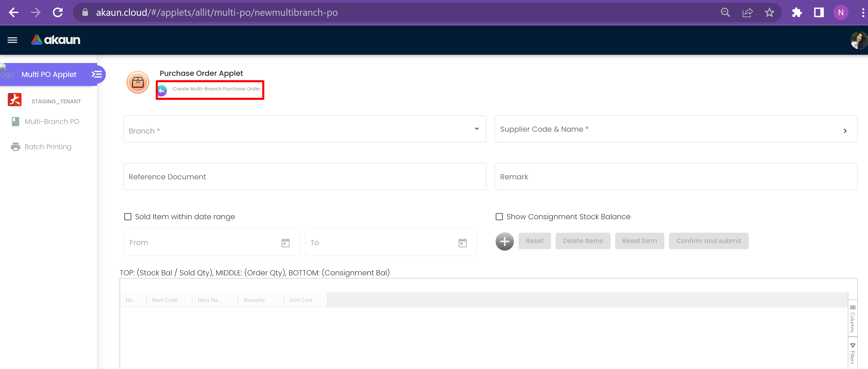Click the browser extensions puzzle icon
Viewport: 868px width, 369px height.
(x=797, y=12)
